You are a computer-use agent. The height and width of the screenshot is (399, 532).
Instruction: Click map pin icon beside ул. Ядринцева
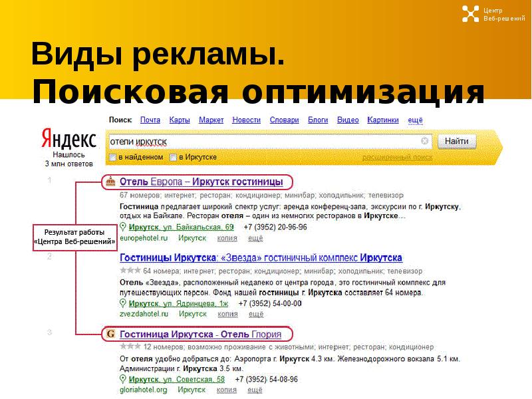coord(123,303)
